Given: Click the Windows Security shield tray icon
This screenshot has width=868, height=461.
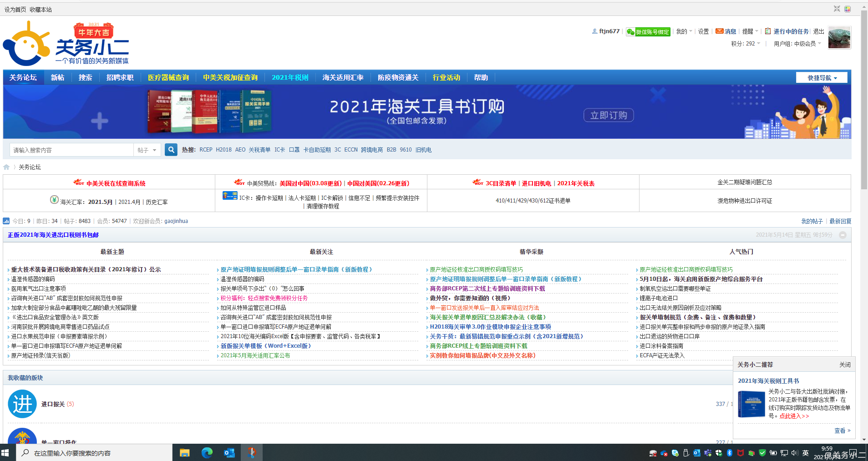Looking at the screenshot, I should (719, 453).
